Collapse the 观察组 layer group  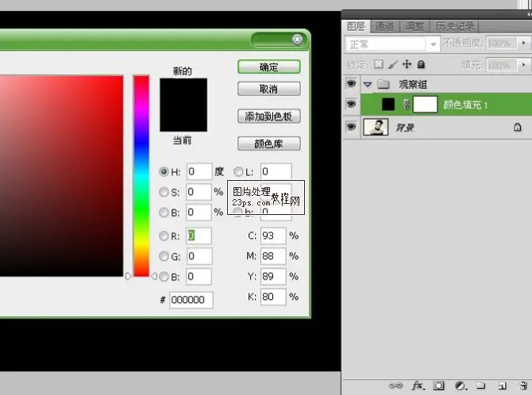click(x=368, y=84)
